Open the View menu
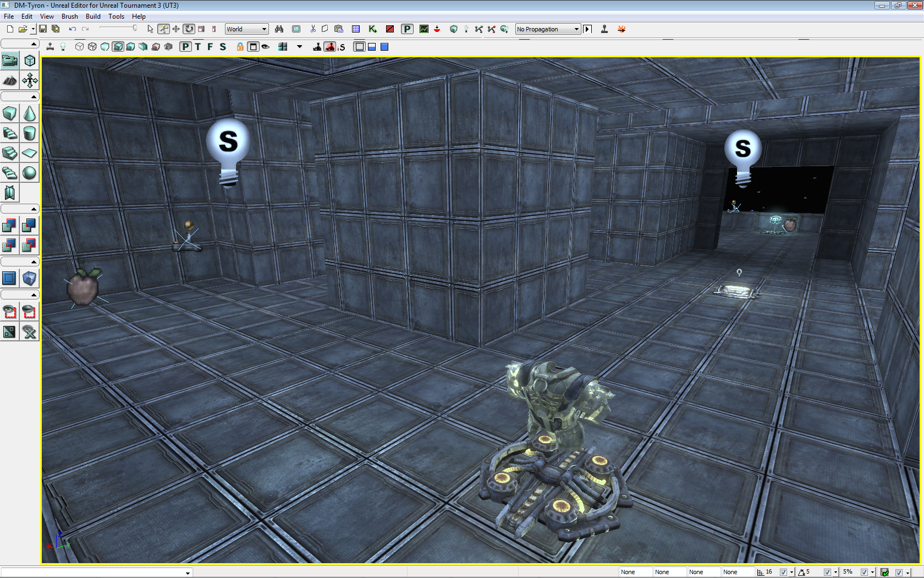The image size is (924, 578). (x=47, y=17)
